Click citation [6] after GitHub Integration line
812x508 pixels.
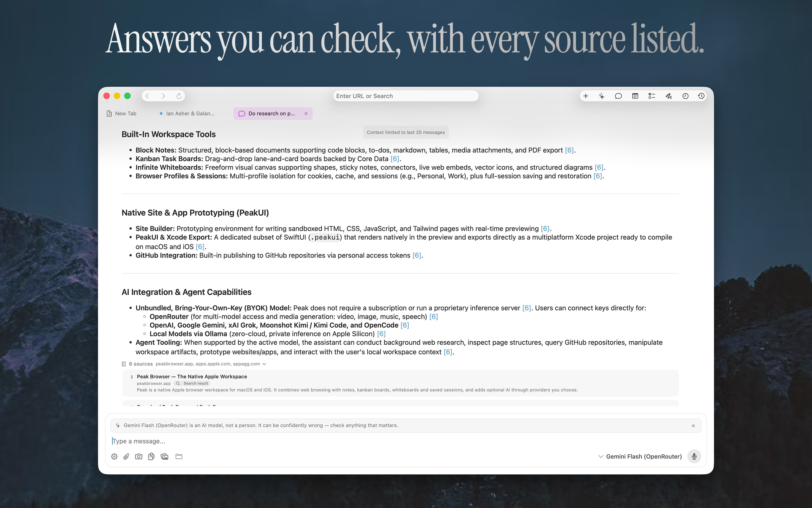tap(416, 255)
